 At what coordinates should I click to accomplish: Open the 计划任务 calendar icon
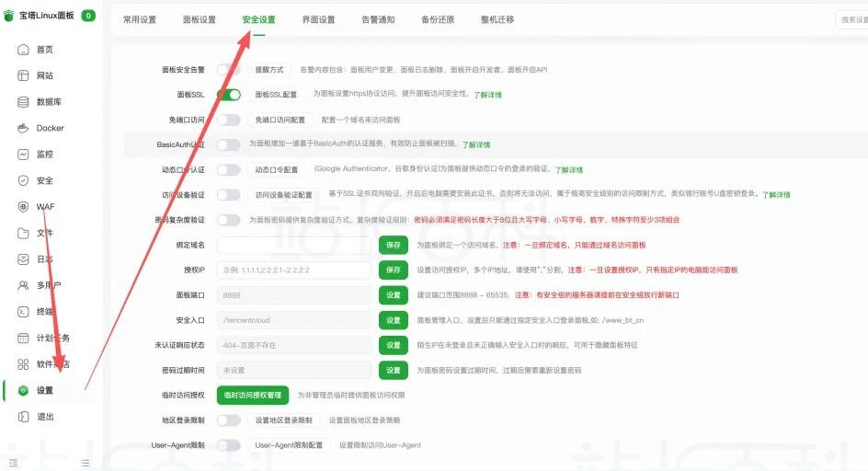23,338
